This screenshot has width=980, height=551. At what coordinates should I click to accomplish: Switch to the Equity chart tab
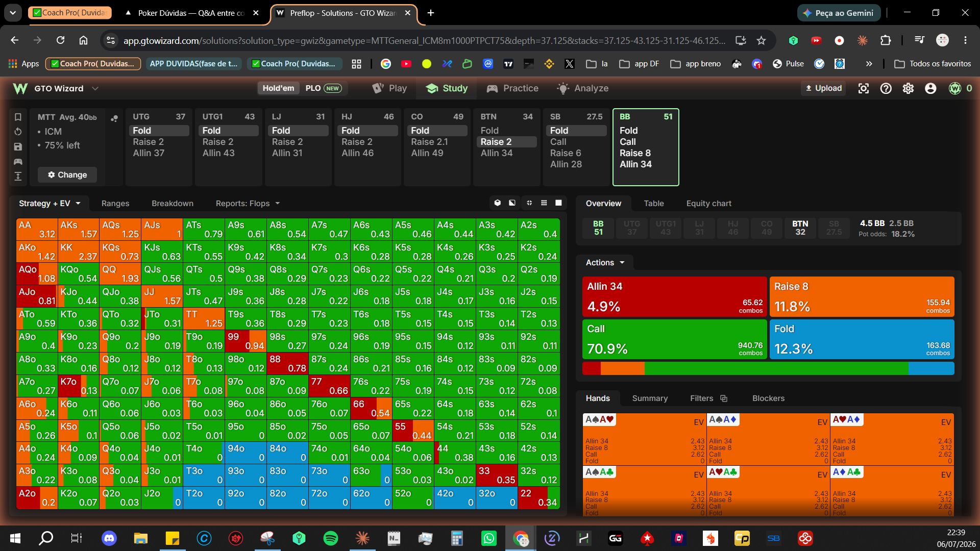[x=708, y=204]
